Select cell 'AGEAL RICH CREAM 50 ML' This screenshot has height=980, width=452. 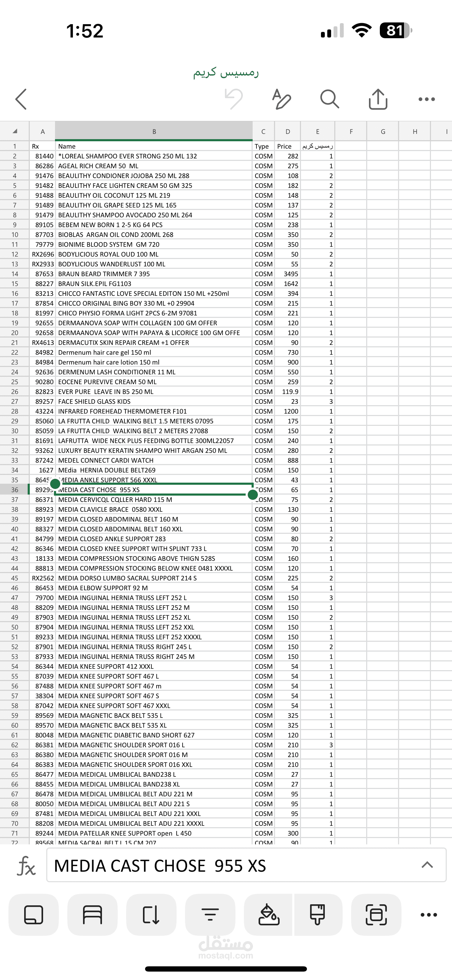click(154, 166)
